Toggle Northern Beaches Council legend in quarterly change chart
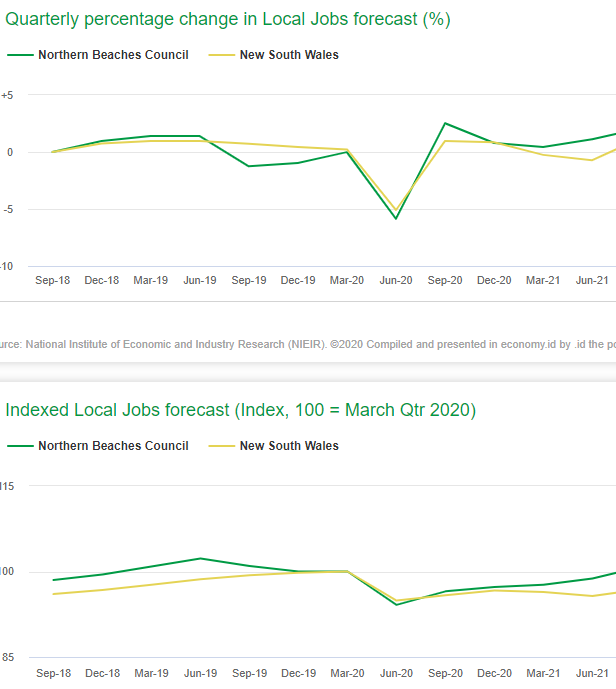 coord(112,55)
